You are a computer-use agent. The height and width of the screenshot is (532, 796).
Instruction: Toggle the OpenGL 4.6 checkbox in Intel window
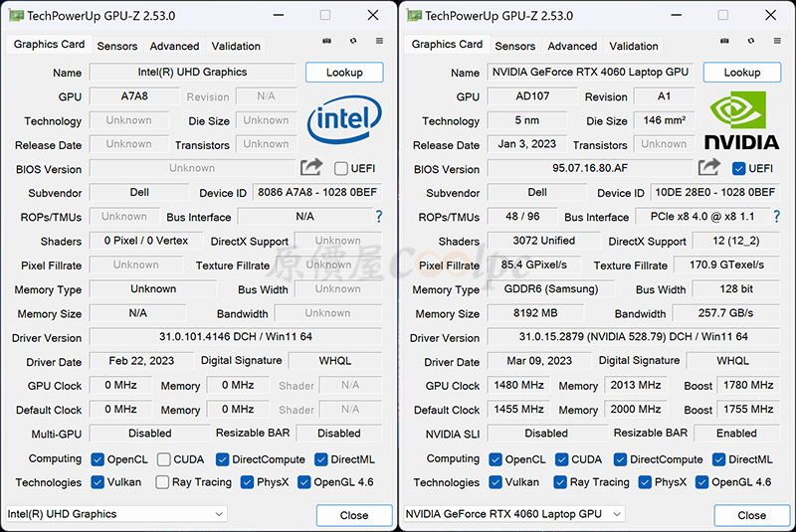click(303, 482)
